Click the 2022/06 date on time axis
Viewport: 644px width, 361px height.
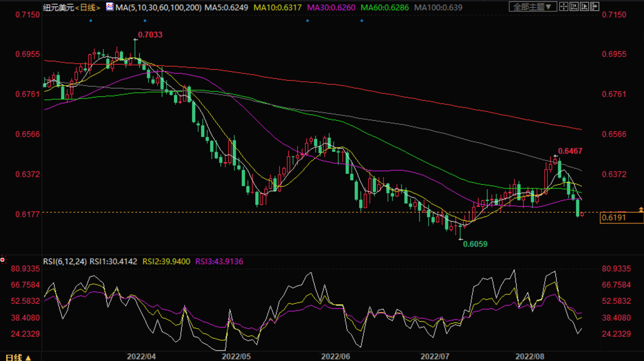[335, 357]
